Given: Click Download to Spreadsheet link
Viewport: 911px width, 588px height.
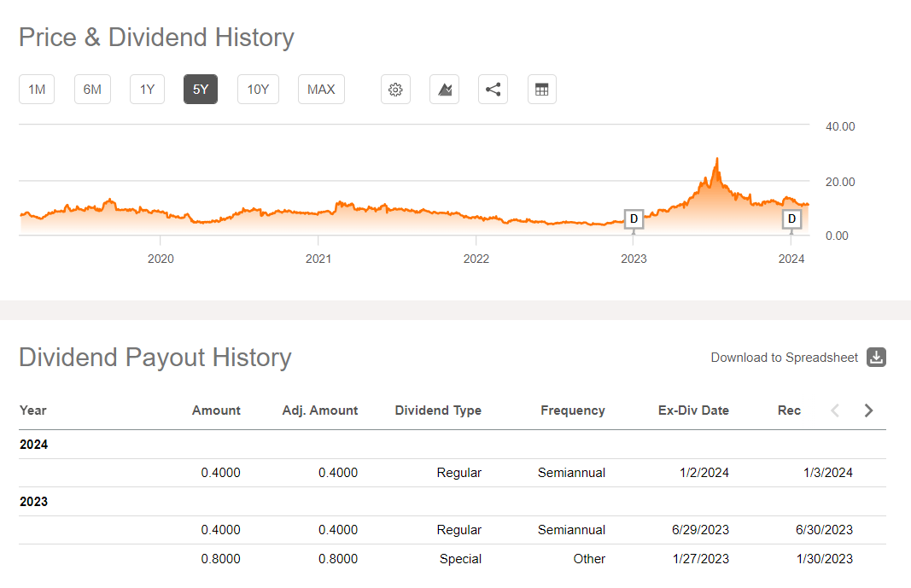Looking at the screenshot, I should tap(784, 358).
